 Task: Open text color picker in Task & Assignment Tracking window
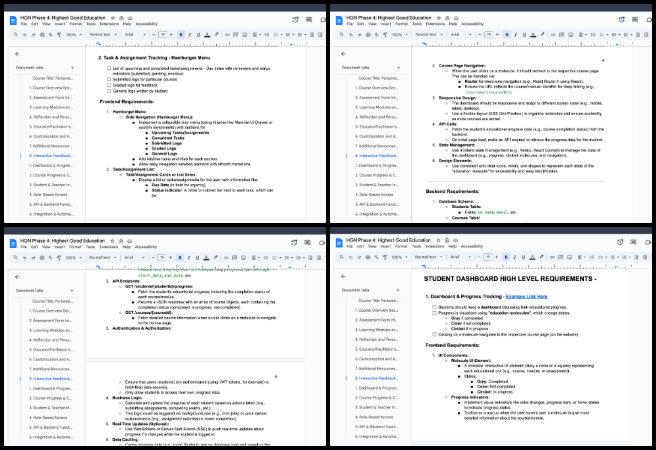pos(207,34)
